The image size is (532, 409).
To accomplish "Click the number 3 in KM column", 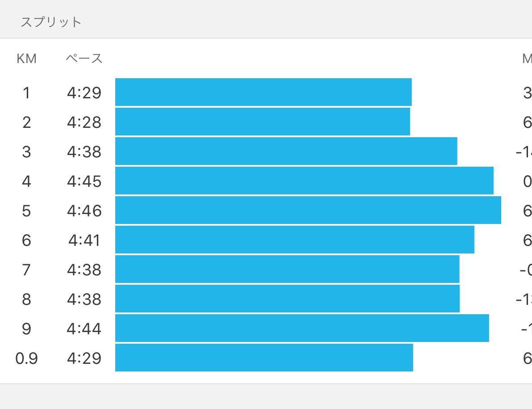I will (x=26, y=152).
